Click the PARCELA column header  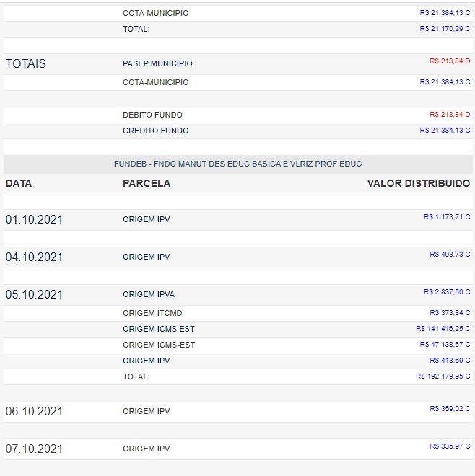(147, 183)
